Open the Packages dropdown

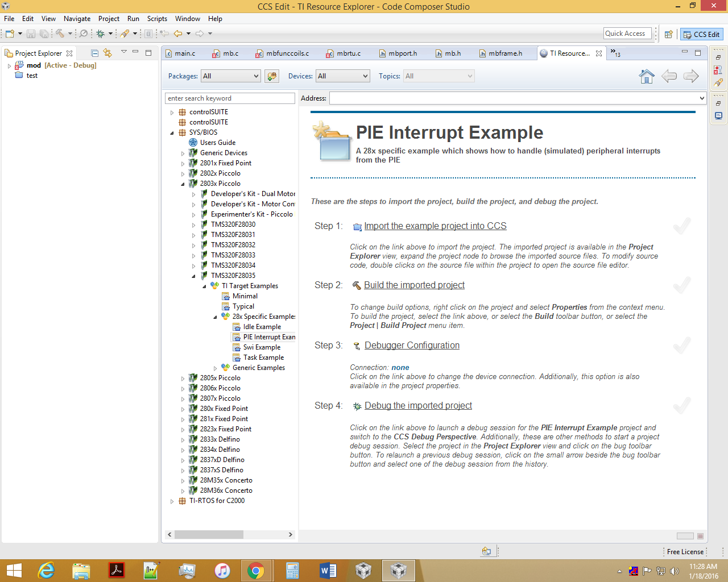click(x=231, y=76)
